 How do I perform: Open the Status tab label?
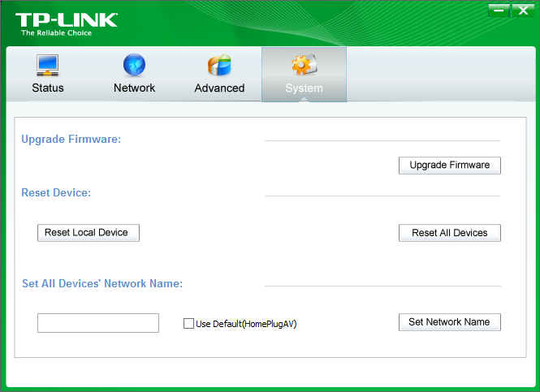[48, 88]
